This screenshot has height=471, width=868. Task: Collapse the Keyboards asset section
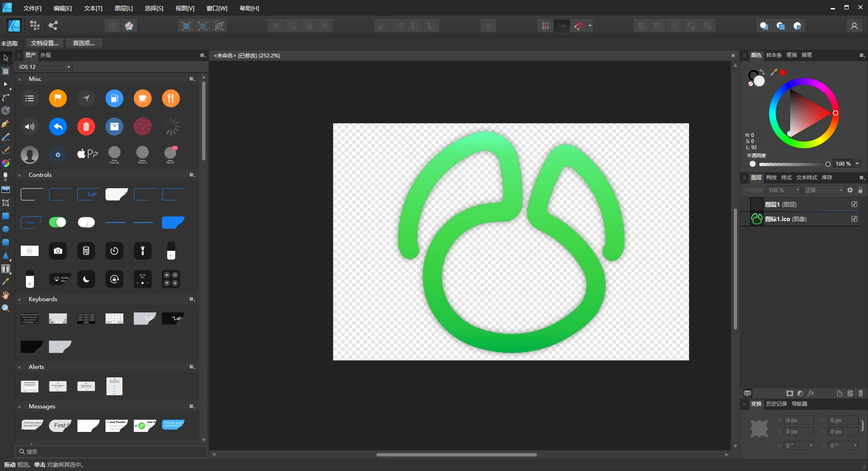coord(19,299)
